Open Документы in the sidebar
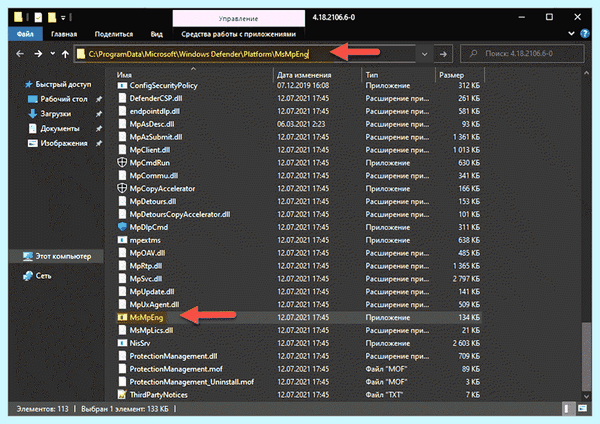Viewport: 600px width, 424px height. coord(60,129)
